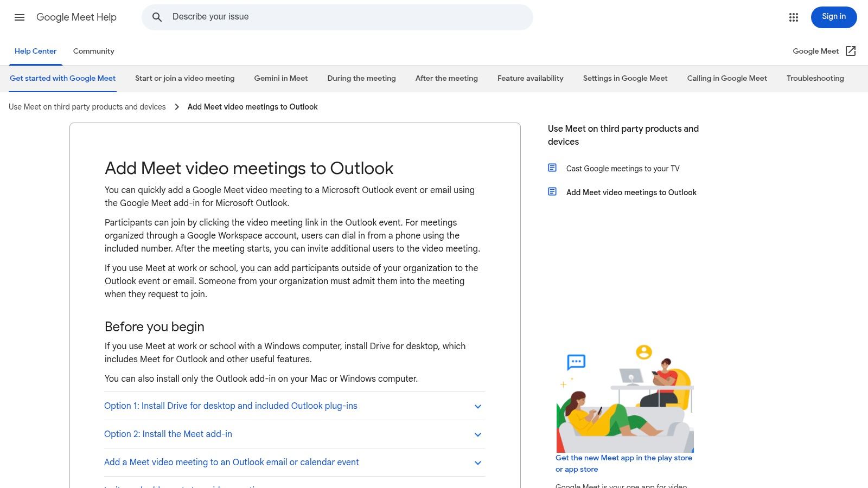
Task: Open Cast Google meetings to your TV article
Action: point(623,169)
